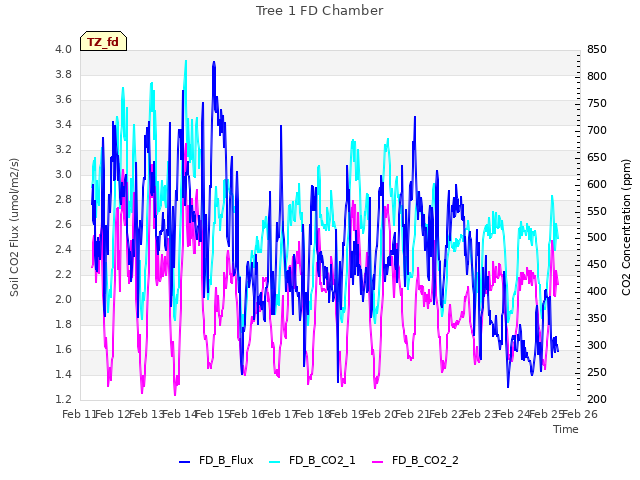Click the 1.6 left axis tick label
Viewport: 640px width, 480px height.
(x=63, y=349)
